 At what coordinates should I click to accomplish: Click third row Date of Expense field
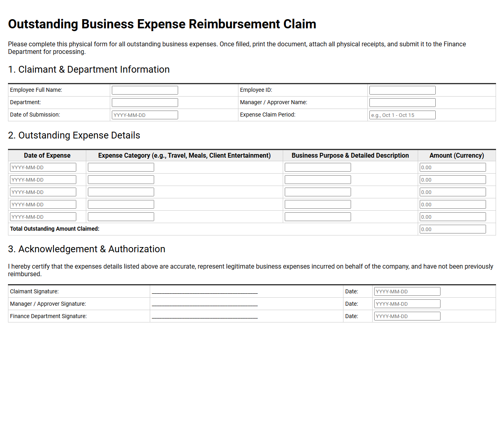(43, 192)
